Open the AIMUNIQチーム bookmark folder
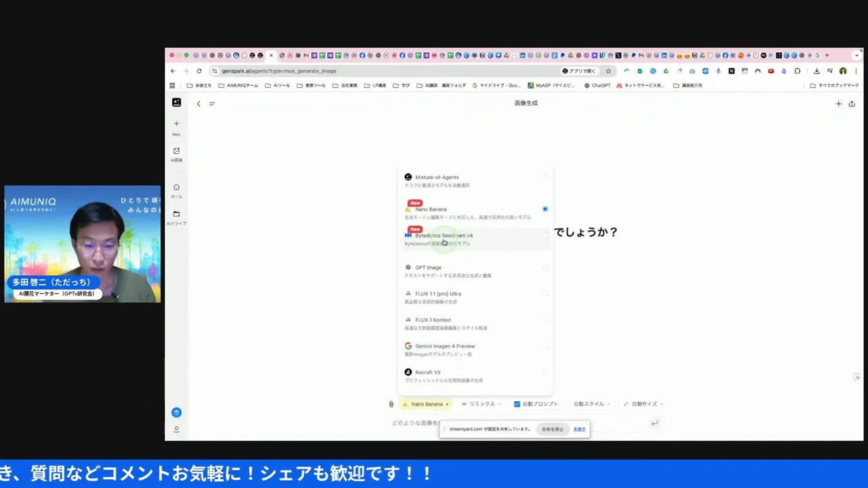The height and width of the screenshot is (488, 868). pos(238,85)
